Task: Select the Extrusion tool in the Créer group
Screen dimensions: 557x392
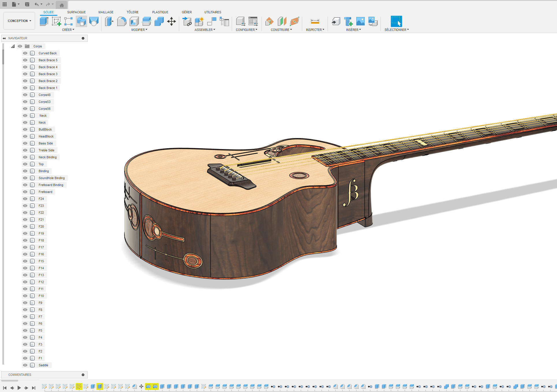Action: 44,21
